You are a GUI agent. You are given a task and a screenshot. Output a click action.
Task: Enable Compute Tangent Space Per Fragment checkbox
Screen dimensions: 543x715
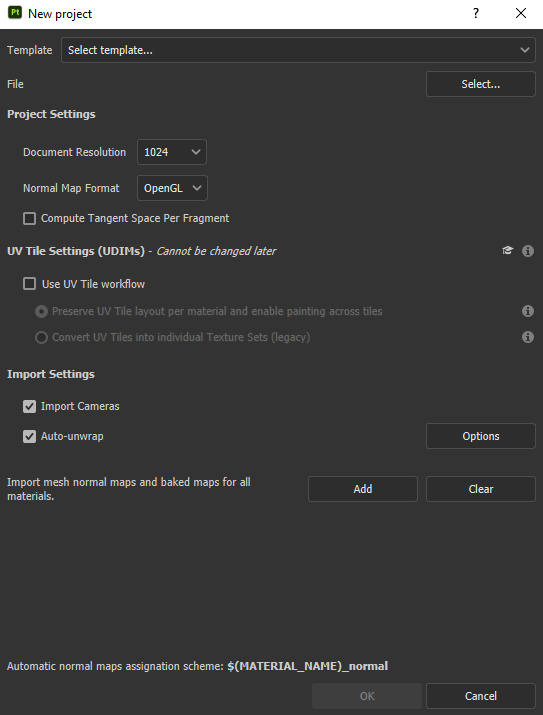[30, 218]
